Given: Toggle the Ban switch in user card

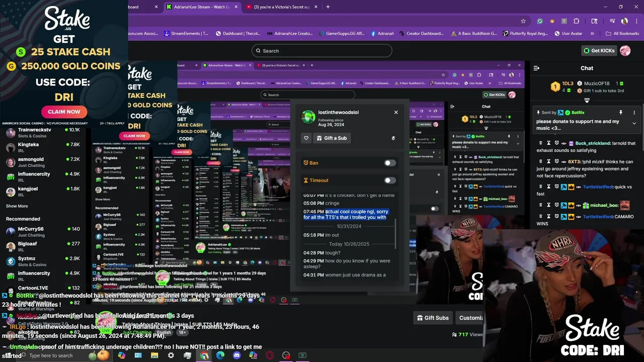Looking at the screenshot, I should [390, 163].
